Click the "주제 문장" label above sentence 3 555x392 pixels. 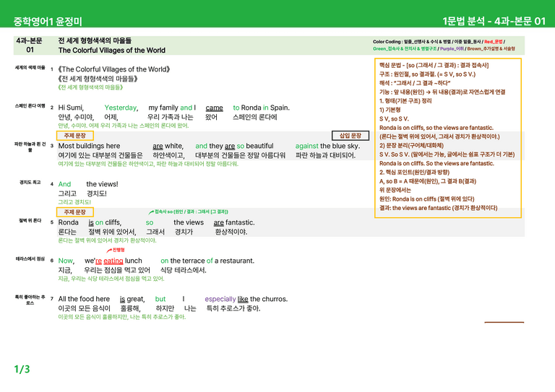coord(74,136)
